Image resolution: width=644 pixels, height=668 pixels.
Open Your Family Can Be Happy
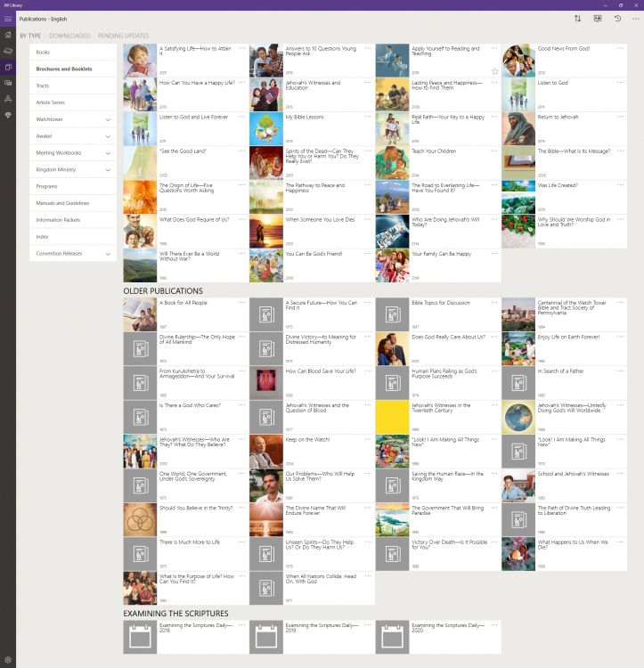(x=438, y=265)
